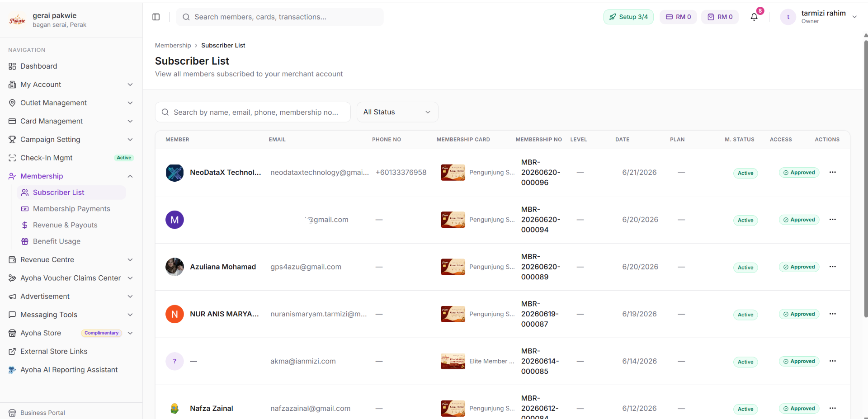Toggle the sidebar collapse icon
The image size is (868, 419).
point(156,17)
